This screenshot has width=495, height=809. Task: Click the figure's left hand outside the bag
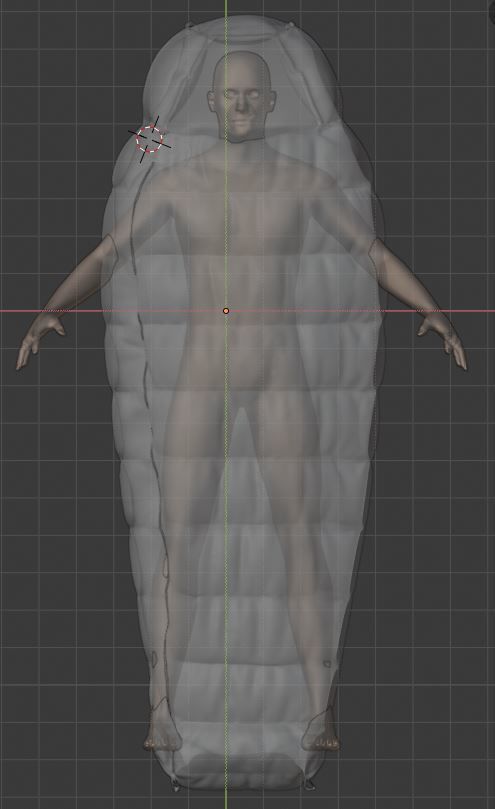click(x=445, y=341)
